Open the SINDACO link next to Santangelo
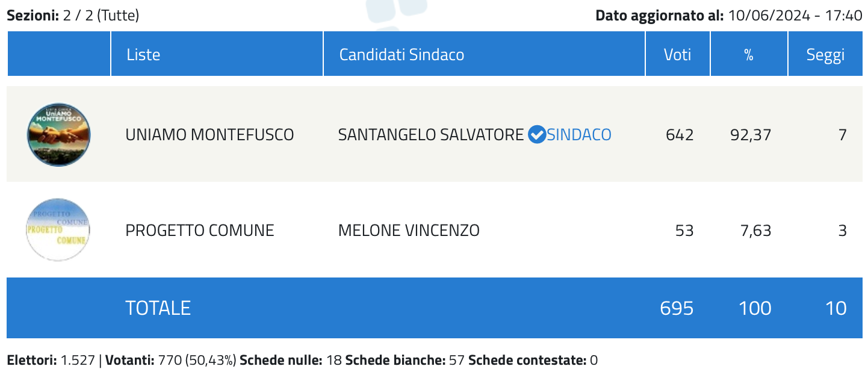This screenshot has height=372, width=868. (x=579, y=135)
